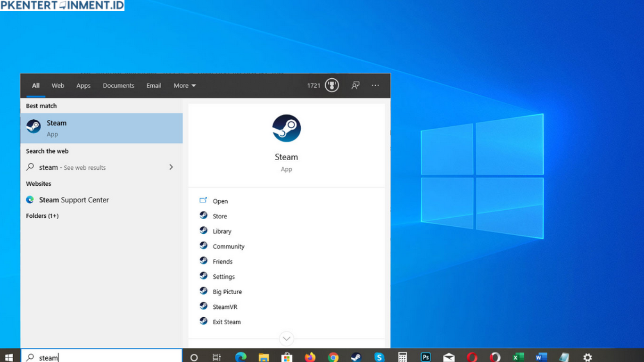Click the Windows Start button

pyautogui.click(x=9, y=357)
